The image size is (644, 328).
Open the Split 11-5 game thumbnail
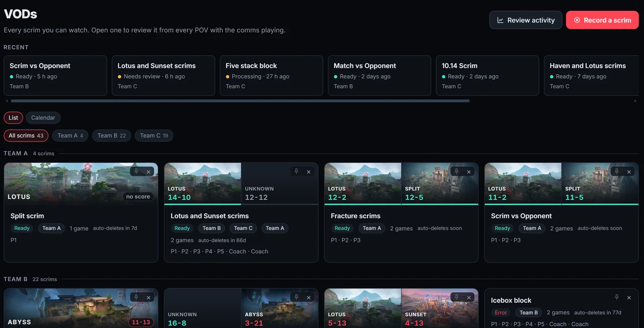tap(600, 183)
